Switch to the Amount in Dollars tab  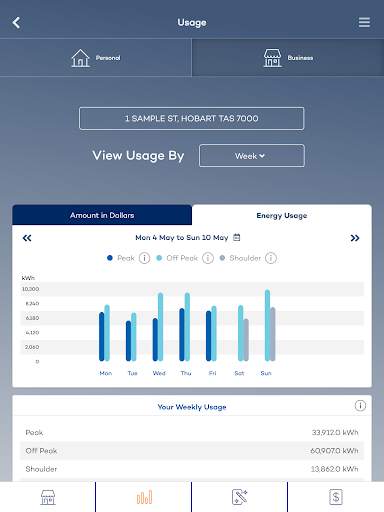(102, 215)
